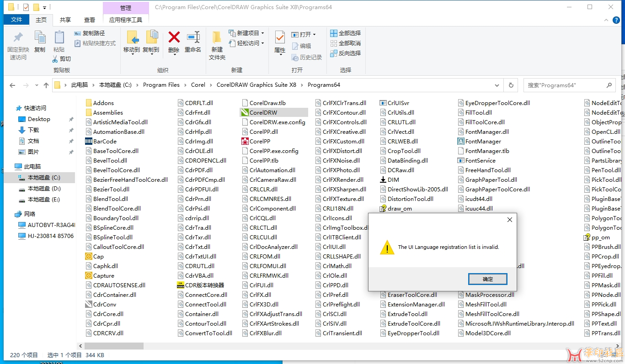Image resolution: width=625 pixels, height=364 pixels.
Task: Select 下载 in navigation pane
Action: point(33,130)
